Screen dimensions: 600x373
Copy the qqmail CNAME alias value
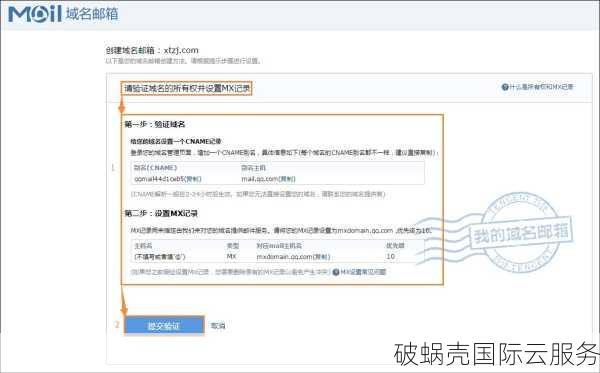[193, 179]
